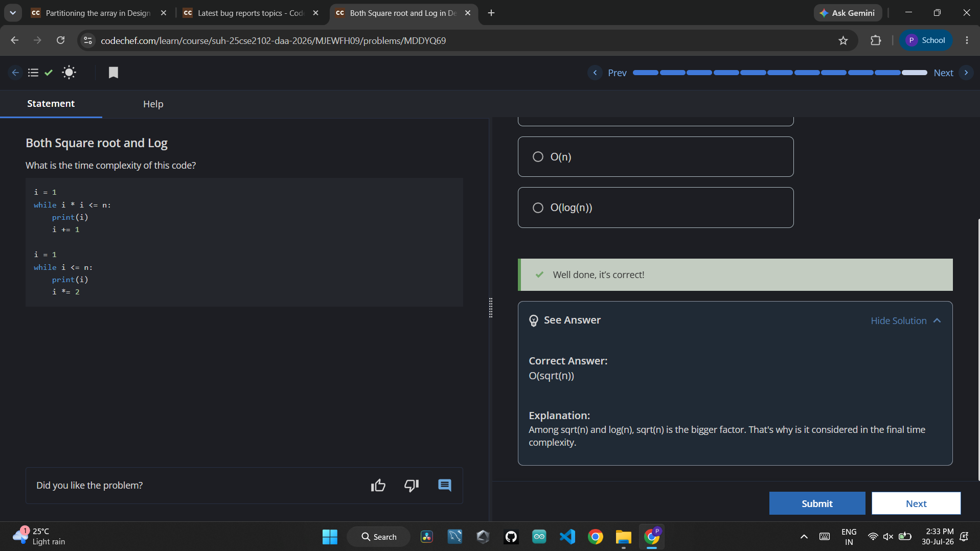
Task: Click the ENG IN language indicator
Action: (849, 537)
